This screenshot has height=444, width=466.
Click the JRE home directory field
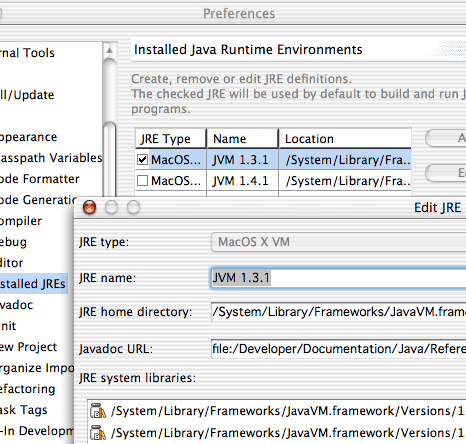click(x=338, y=312)
